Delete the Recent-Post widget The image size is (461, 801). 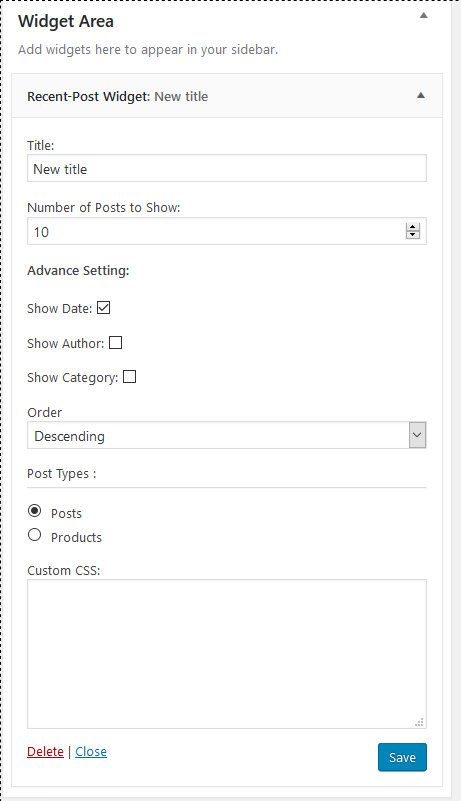pos(45,751)
